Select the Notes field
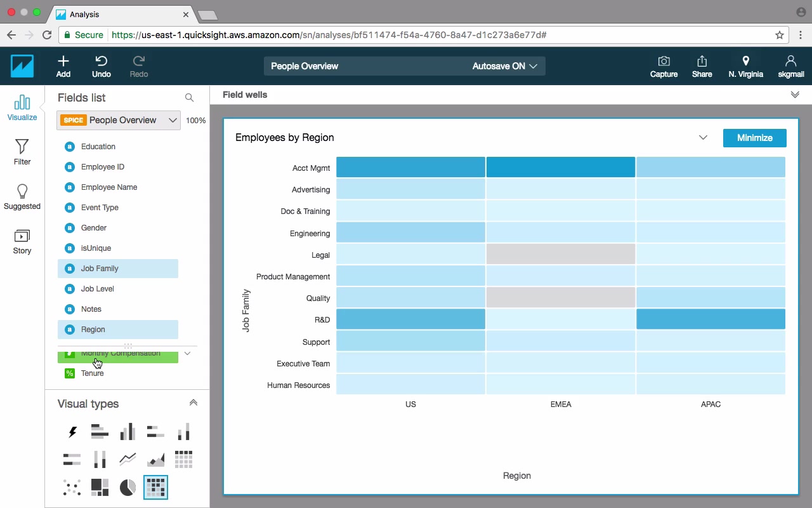812x508 pixels. point(118,309)
